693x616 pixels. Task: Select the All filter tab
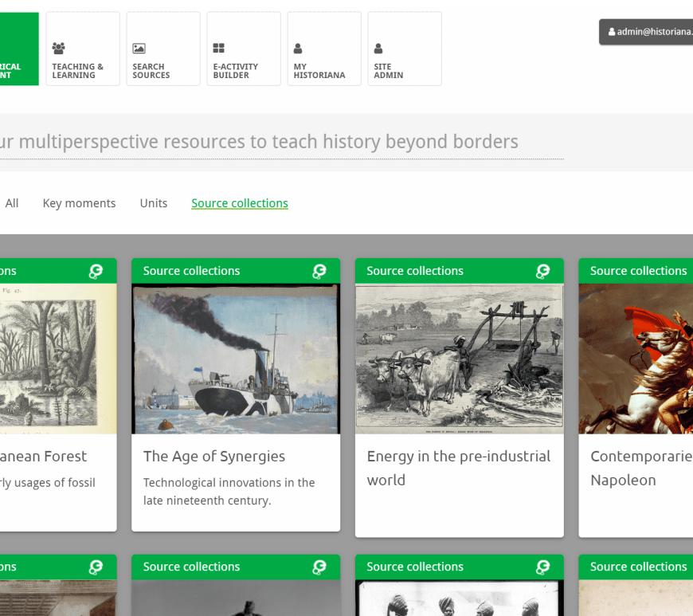pos(12,203)
